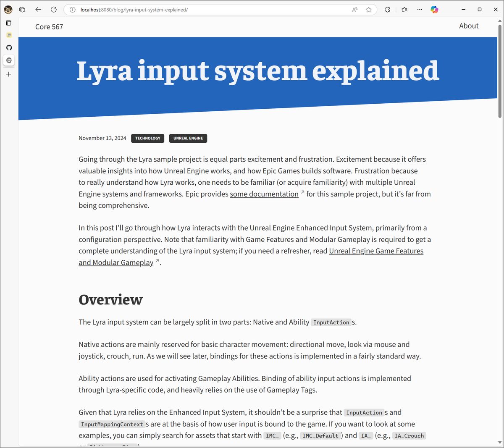Open the 'some documentation' link
This screenshot has width=504, height=448.
[x=264, y=194]
